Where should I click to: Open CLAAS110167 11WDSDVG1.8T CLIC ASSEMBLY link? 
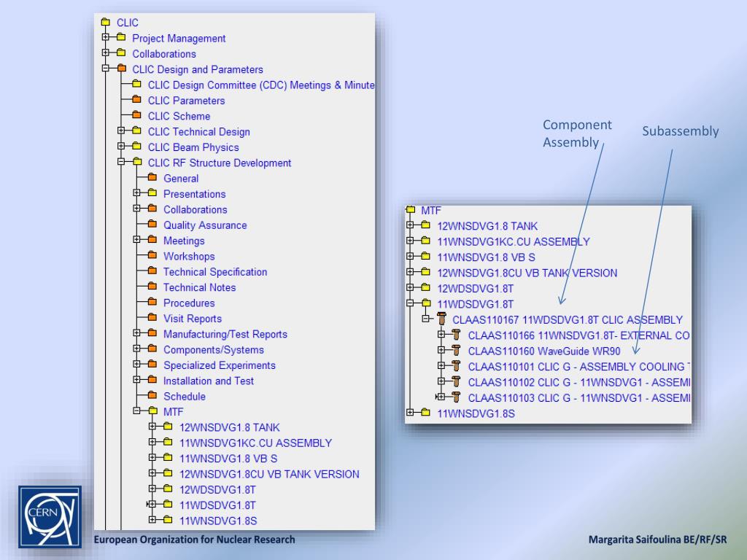568,320
